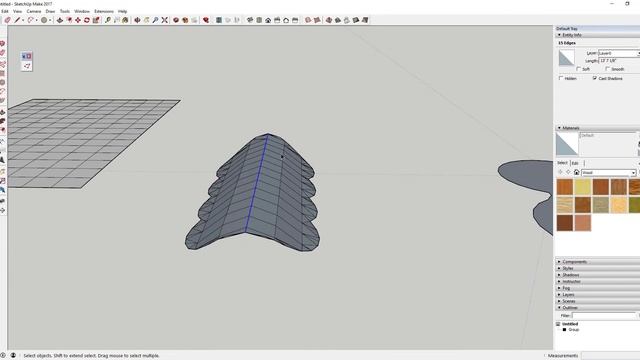Switch to Back view
Viewport: 640px width, 360px height.
pos(286,20)
